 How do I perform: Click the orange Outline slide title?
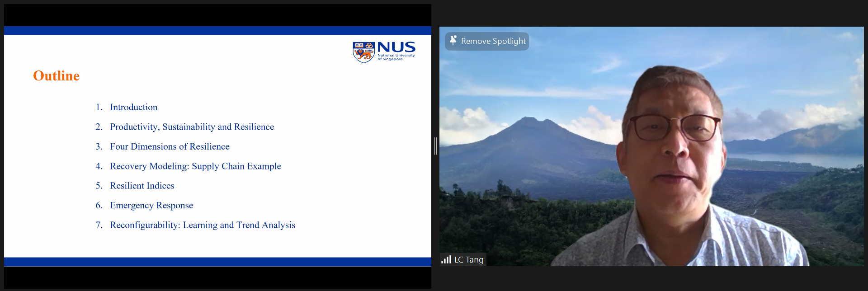57,76
